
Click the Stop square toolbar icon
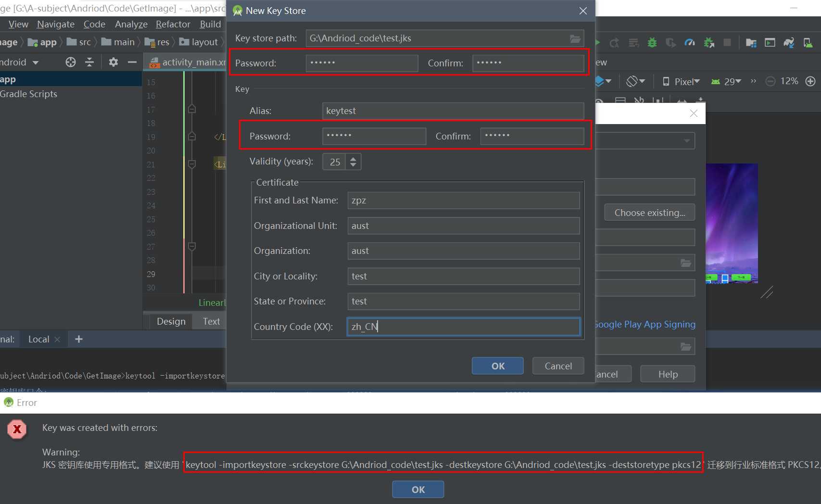click(727, 43)
